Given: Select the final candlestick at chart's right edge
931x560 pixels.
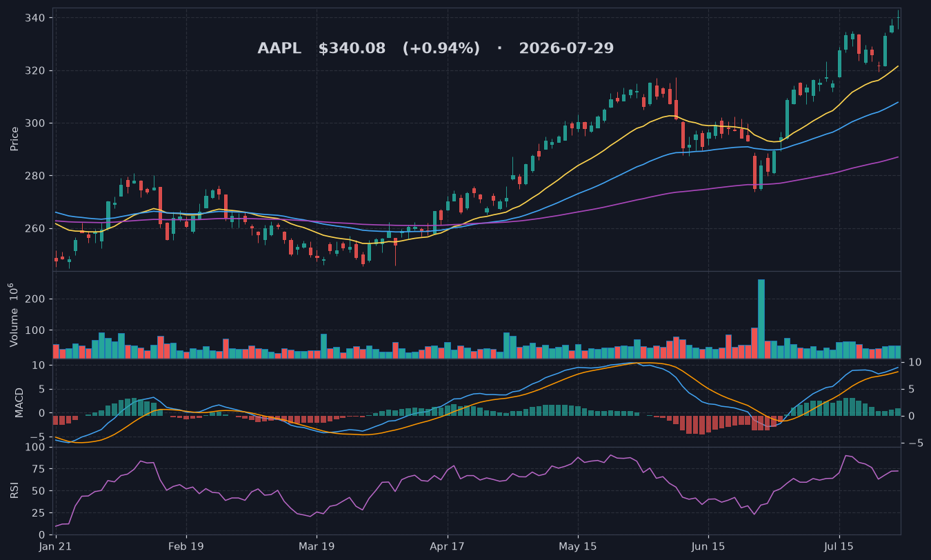Looking at the screenshot, I should click(x=898, y=19).
